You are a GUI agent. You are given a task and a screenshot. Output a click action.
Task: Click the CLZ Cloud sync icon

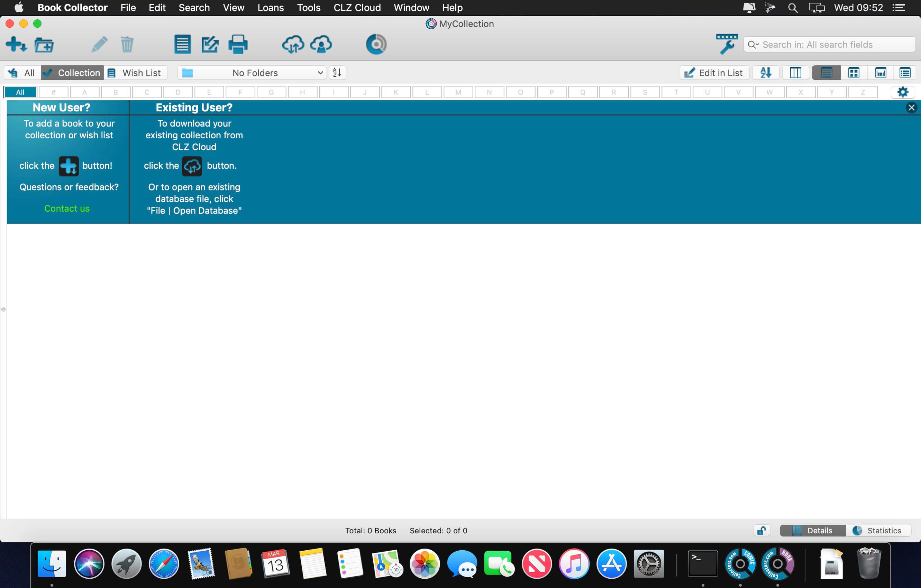pyautogui.click(x=293, y=44)
